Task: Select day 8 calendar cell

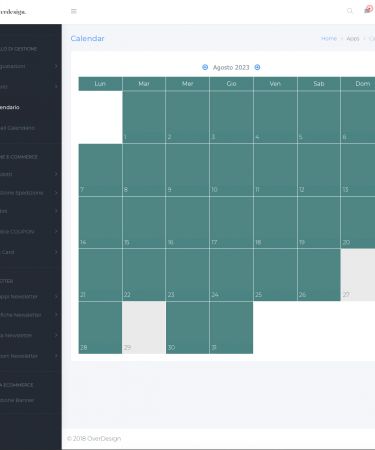Action: [x=144, y=170]
